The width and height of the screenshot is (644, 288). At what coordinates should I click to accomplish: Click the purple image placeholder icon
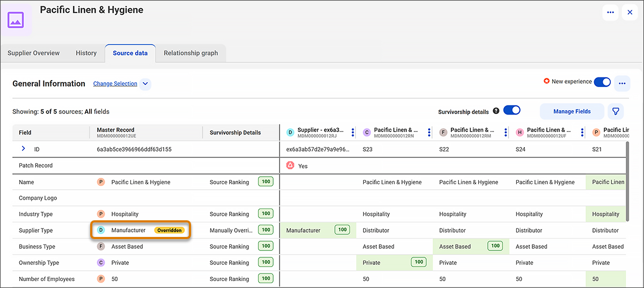point(16,20)
